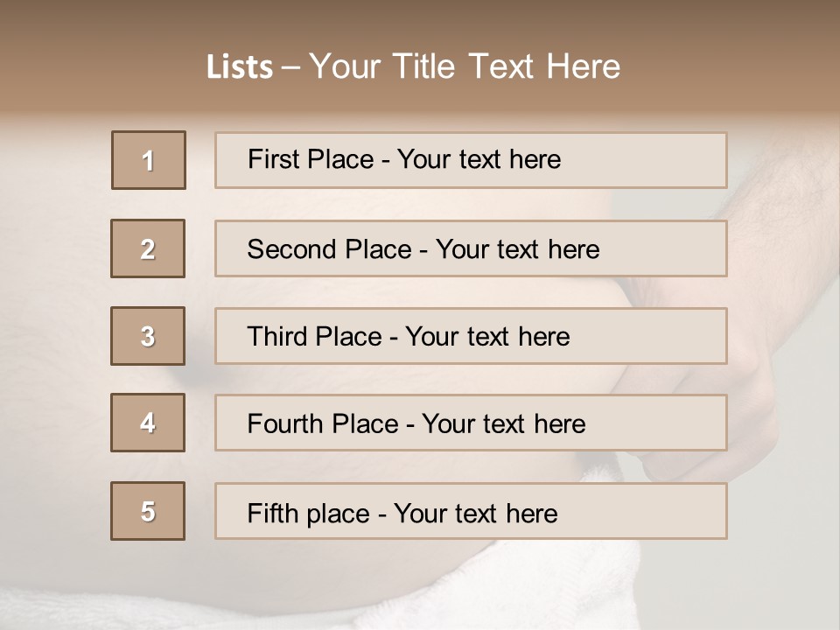Viewport: 840px width, 630px height.
Task: Select the number 2 square
Action: point(148,248)
